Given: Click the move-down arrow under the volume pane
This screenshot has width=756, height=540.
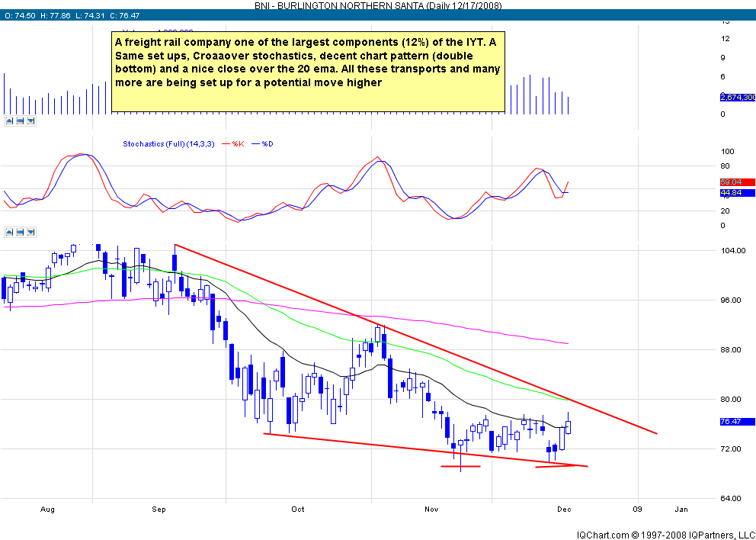Looking at the screenshot, I should [x=30, y=121].
